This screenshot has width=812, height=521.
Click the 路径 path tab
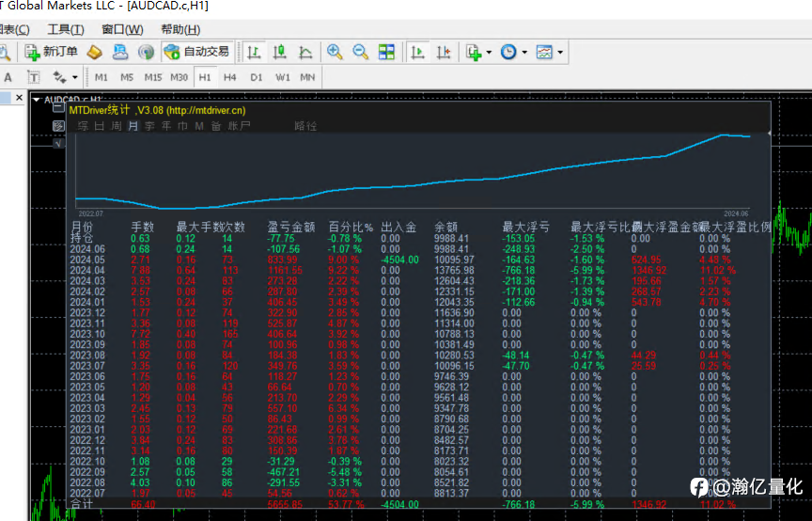[305, 126]
